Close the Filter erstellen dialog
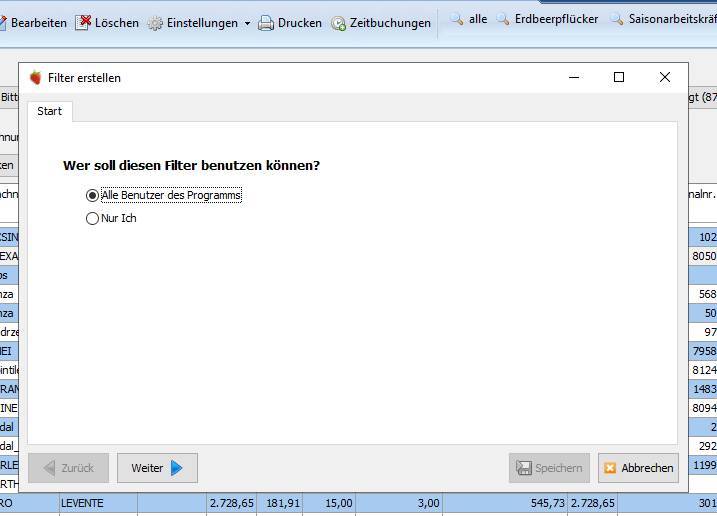 pos(665,77)
